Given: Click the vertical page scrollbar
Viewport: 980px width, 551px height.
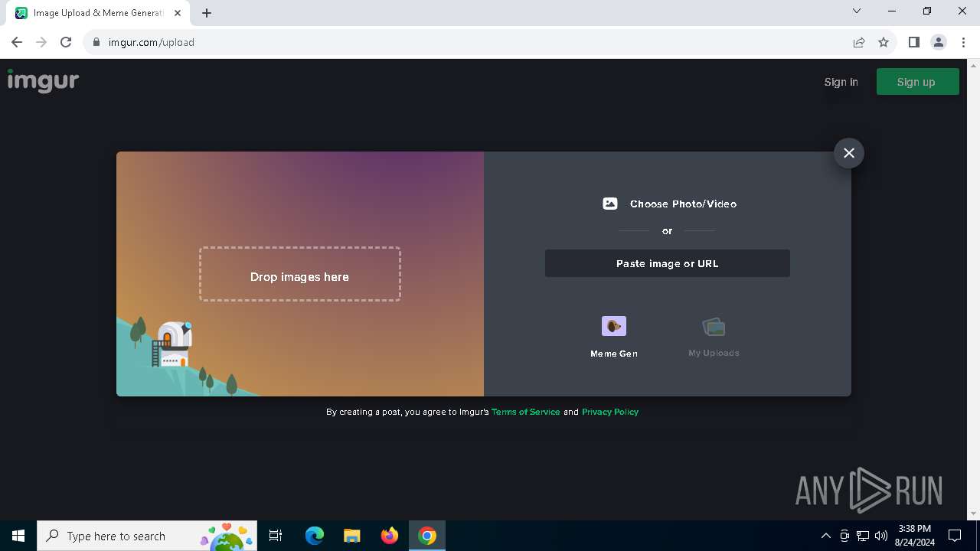Looking at the screenshot, I should pos(973,289).
